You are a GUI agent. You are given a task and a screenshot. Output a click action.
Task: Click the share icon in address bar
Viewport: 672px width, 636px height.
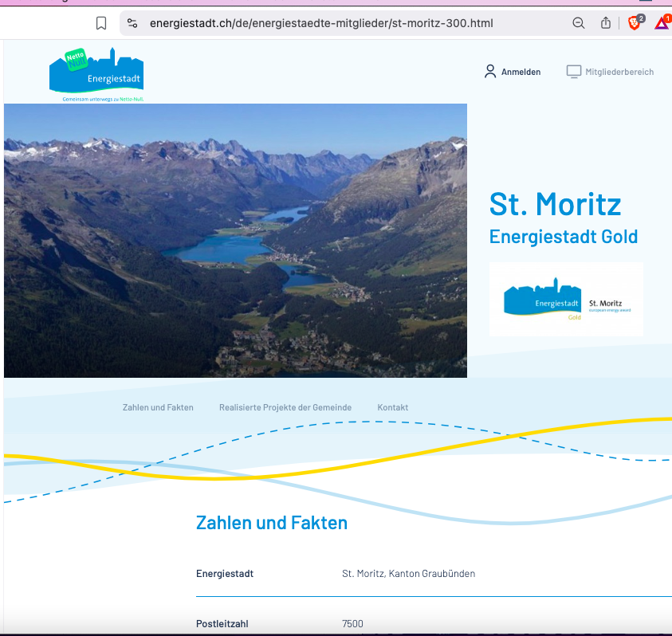coord(606,23)
